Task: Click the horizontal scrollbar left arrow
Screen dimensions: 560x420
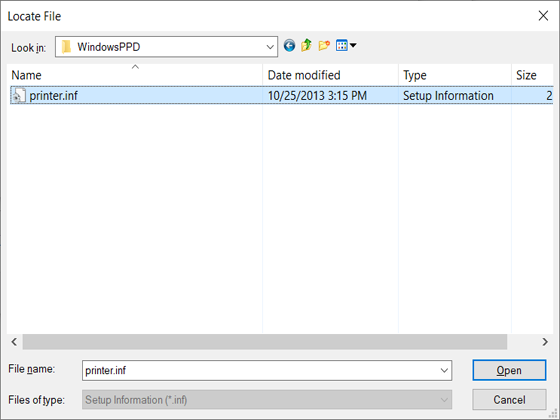Action: 14,342
